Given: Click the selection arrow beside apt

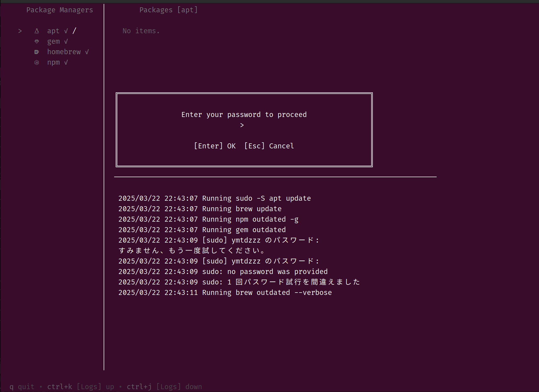Looking at the screenshot, I should (20, 31).
